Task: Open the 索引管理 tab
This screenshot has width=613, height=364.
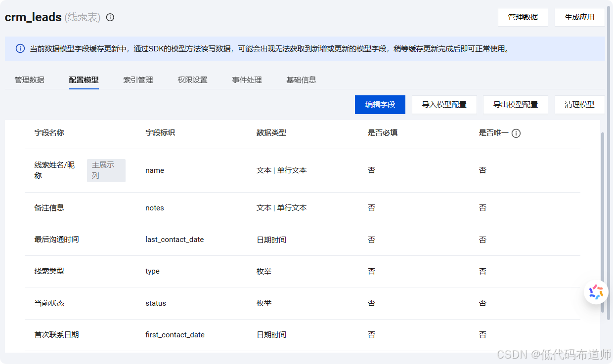Action: point(138,80)
